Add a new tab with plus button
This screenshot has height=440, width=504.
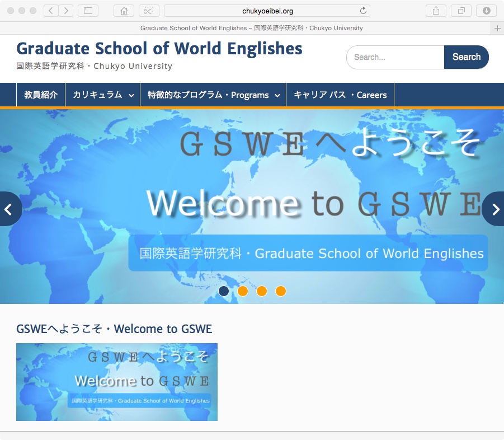click(x=497, y=29)
